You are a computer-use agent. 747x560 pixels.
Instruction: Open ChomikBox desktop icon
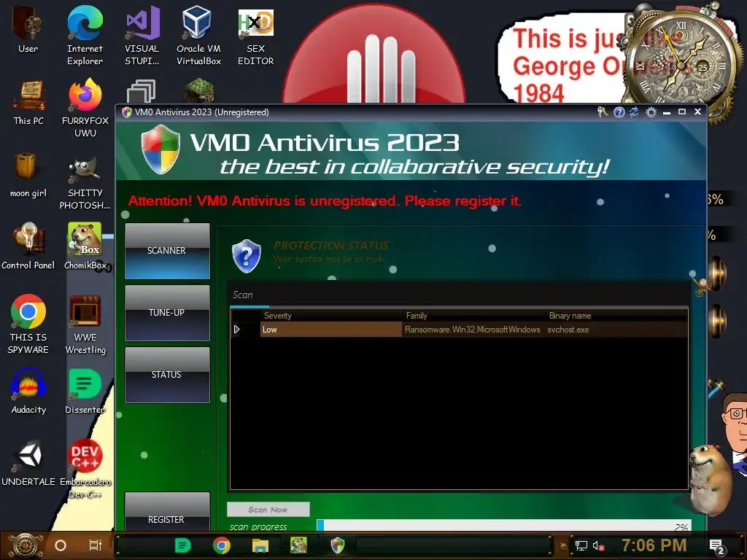click(85, 246)
